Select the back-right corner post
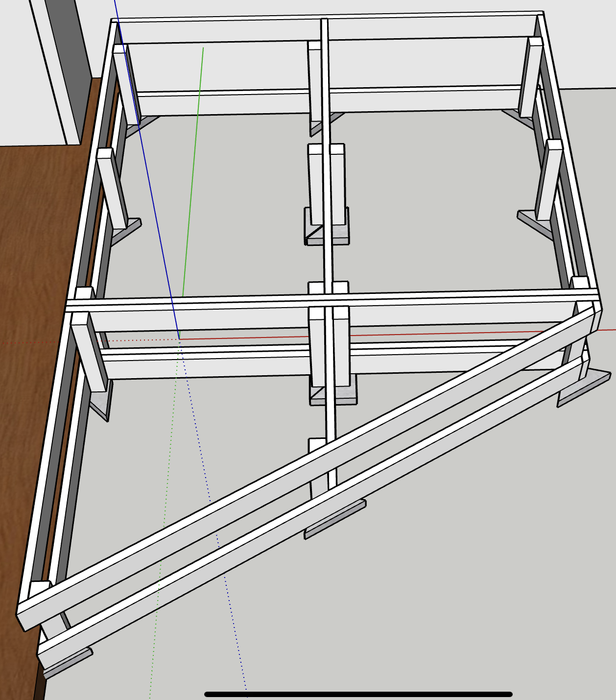The image size is (616, 700). (531, 78)
